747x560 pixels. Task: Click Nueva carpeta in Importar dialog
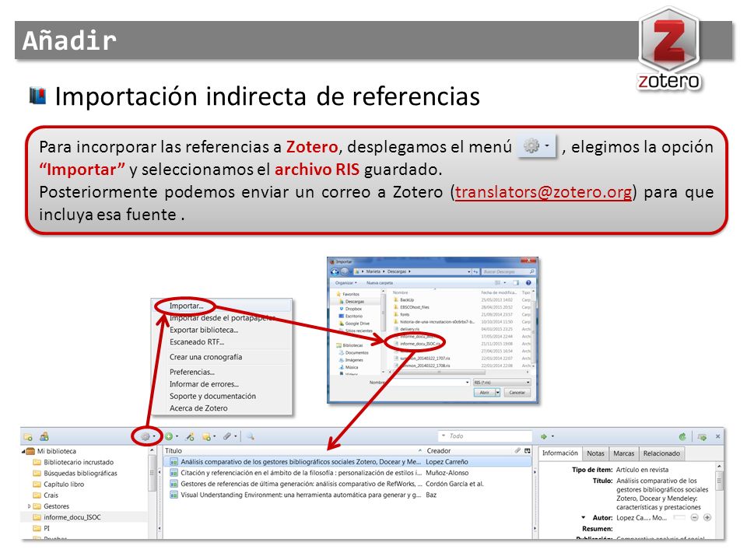(x=379, y=283)
